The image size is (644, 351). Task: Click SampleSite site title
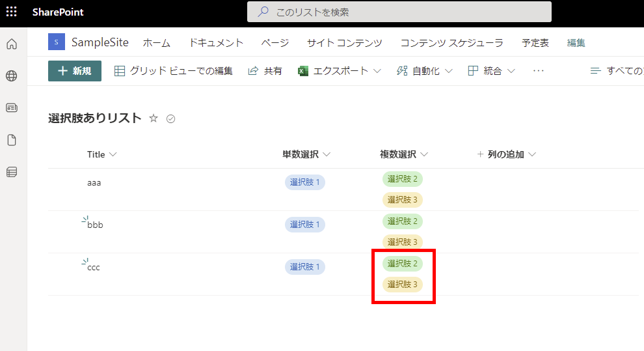click(100, 42)
